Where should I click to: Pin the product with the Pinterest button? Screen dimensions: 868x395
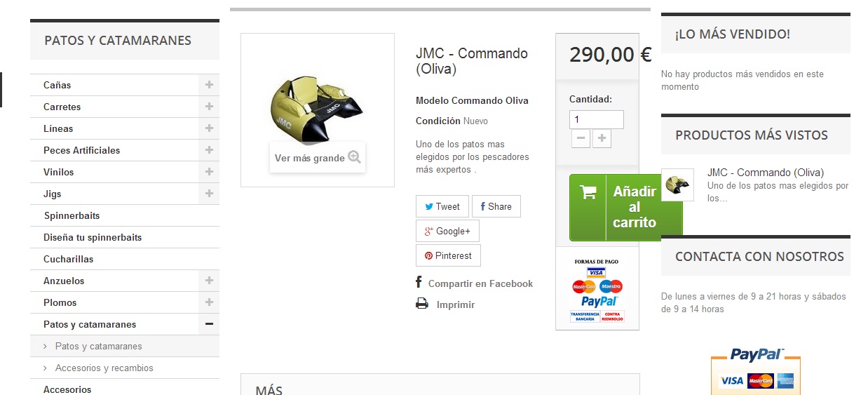click(448, 255)
